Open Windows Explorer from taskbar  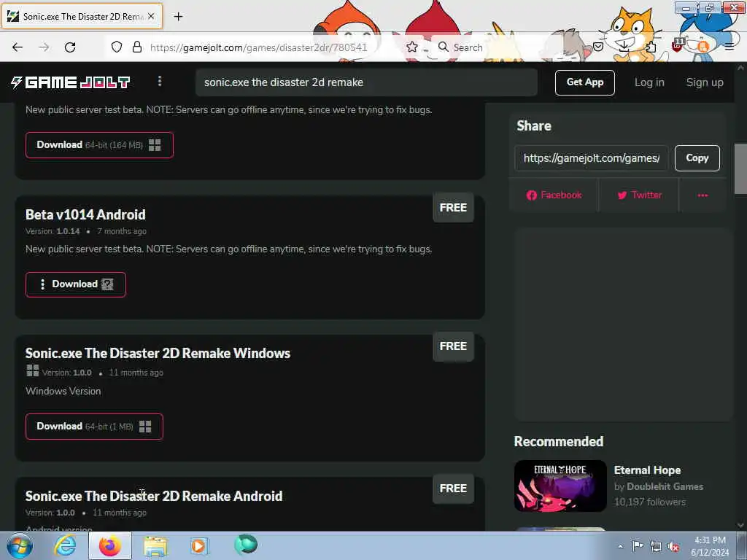click(155, 545)
